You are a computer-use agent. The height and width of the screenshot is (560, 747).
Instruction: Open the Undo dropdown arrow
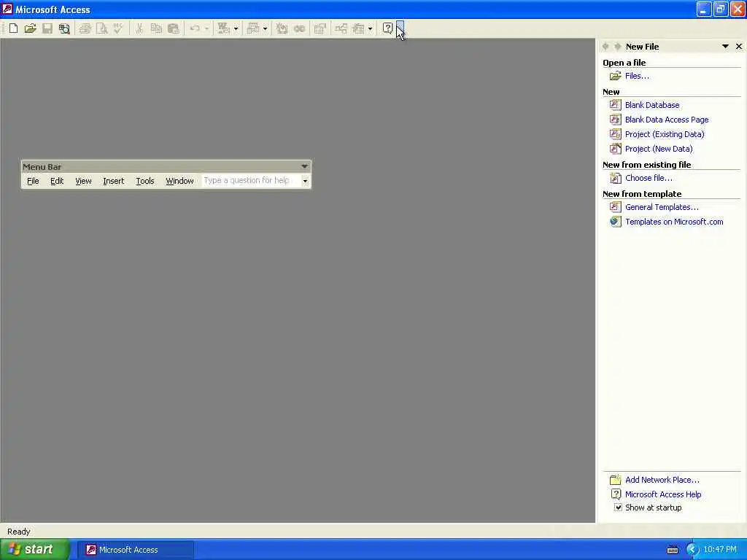coord(206,28)
